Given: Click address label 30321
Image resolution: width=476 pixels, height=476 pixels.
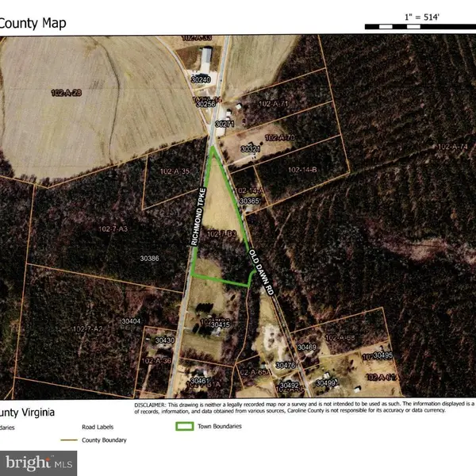Looking at the screenshot, I should tap(251, 149).
